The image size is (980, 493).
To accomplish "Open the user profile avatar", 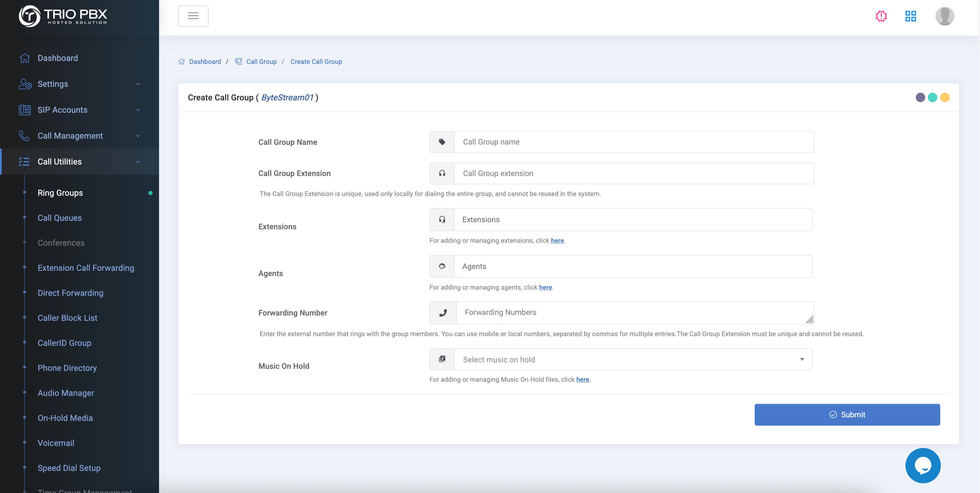I will (x=945, y=16).
